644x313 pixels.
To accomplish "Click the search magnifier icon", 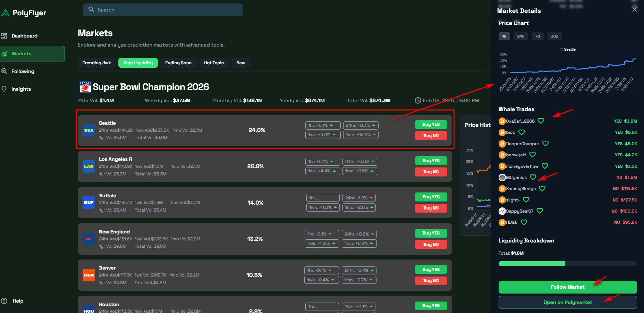I will (x=91, y=9).
